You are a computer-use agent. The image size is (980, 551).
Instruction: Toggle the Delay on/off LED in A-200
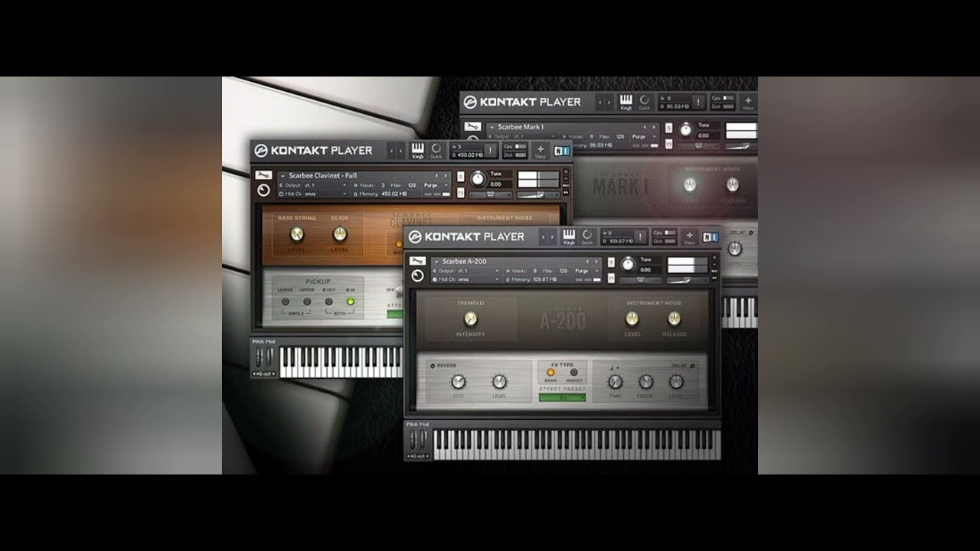[x=691, y=366]
